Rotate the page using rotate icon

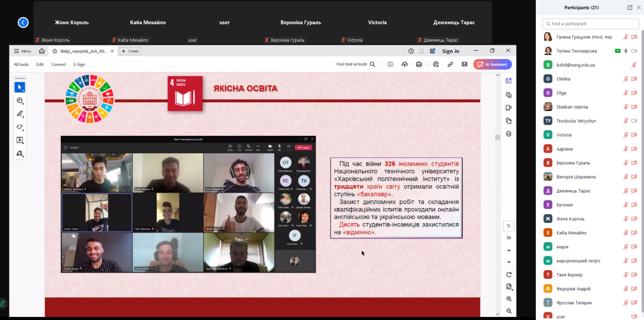click(509, 275)
